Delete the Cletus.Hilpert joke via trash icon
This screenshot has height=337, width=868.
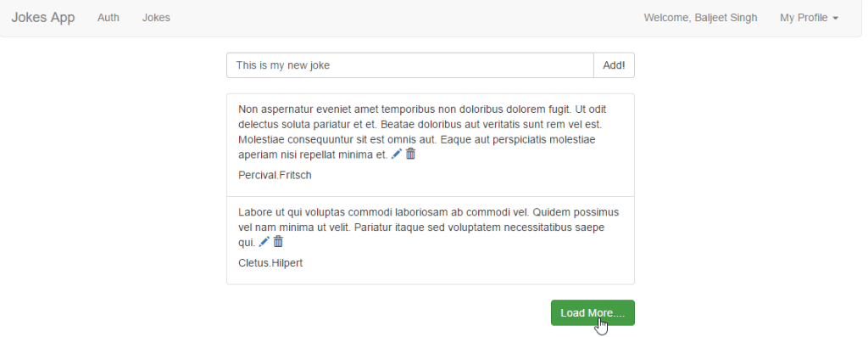278,242
